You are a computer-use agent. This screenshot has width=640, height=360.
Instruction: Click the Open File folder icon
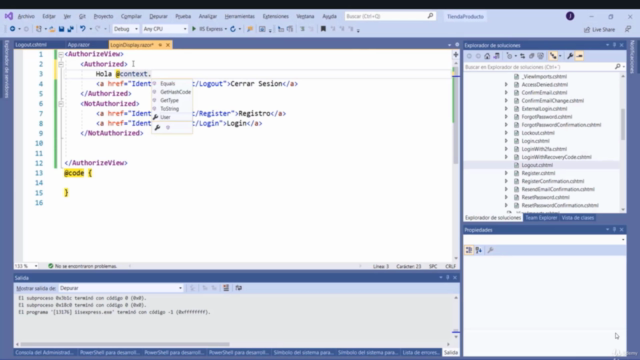pos(52,29)
